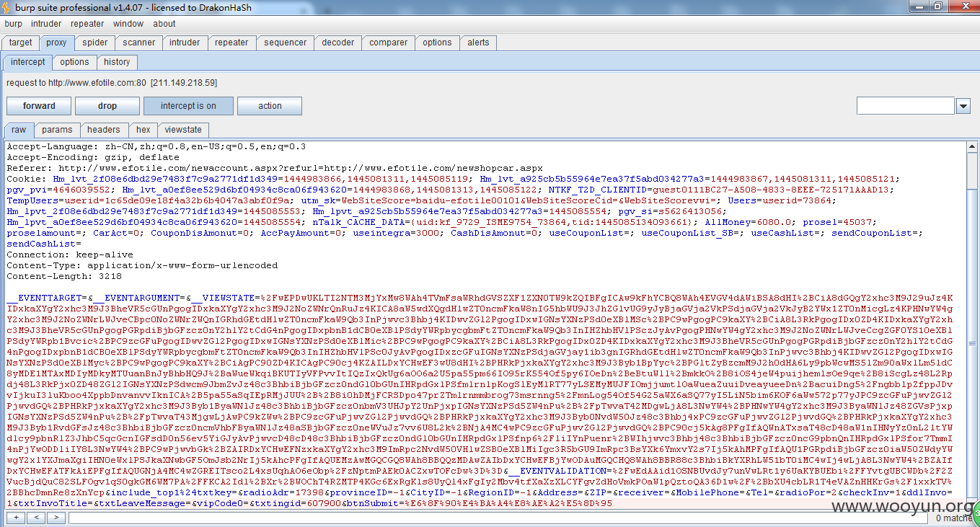Click the plus search options button
980x527 pixels.
[x=17, y=518]
